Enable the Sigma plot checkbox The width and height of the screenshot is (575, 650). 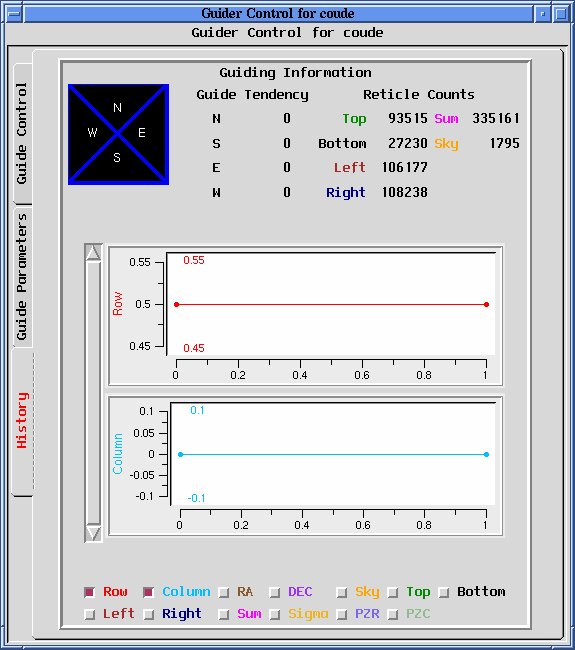click(x=274, y=614)
